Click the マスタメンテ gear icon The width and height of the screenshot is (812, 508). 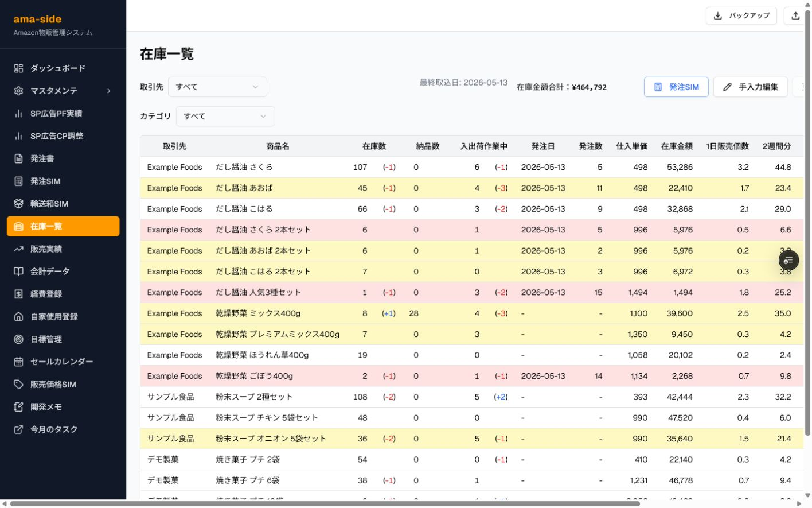pos(18,91)
